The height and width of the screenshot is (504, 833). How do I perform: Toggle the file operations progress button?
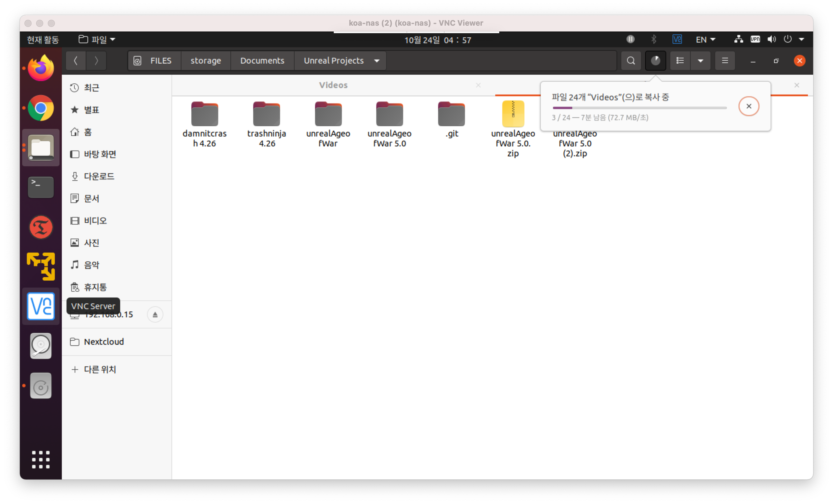pos(655,61)
